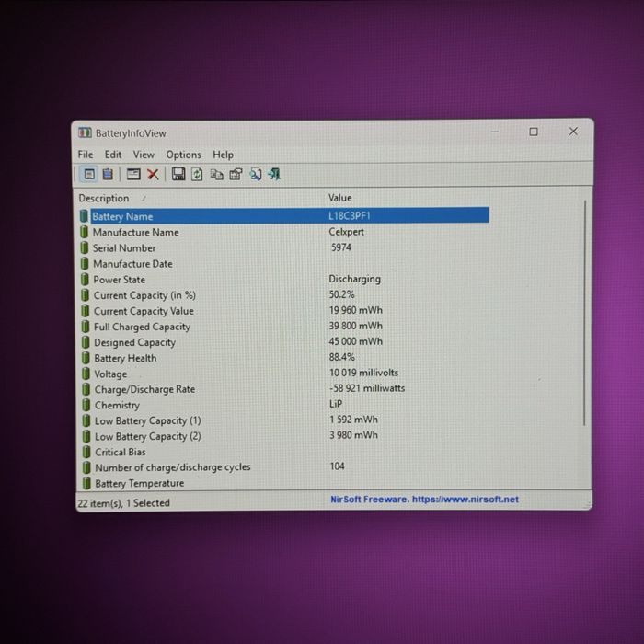Click the 50.2% capacity value

click(341, 294)
